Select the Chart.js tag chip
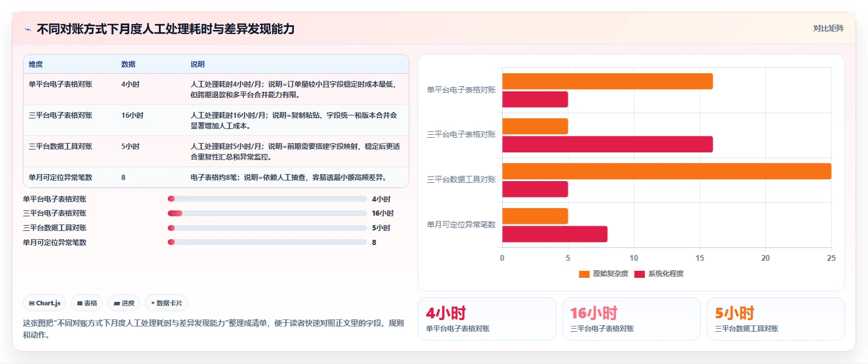 click(45, 303)
